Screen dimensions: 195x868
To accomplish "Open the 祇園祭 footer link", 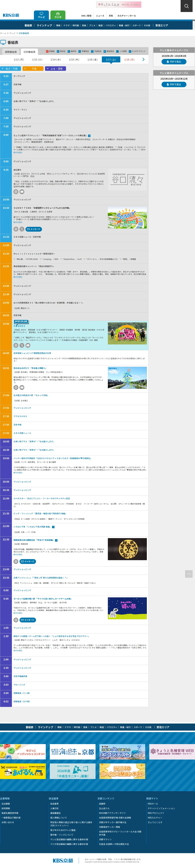I will (x=102, y=804).
